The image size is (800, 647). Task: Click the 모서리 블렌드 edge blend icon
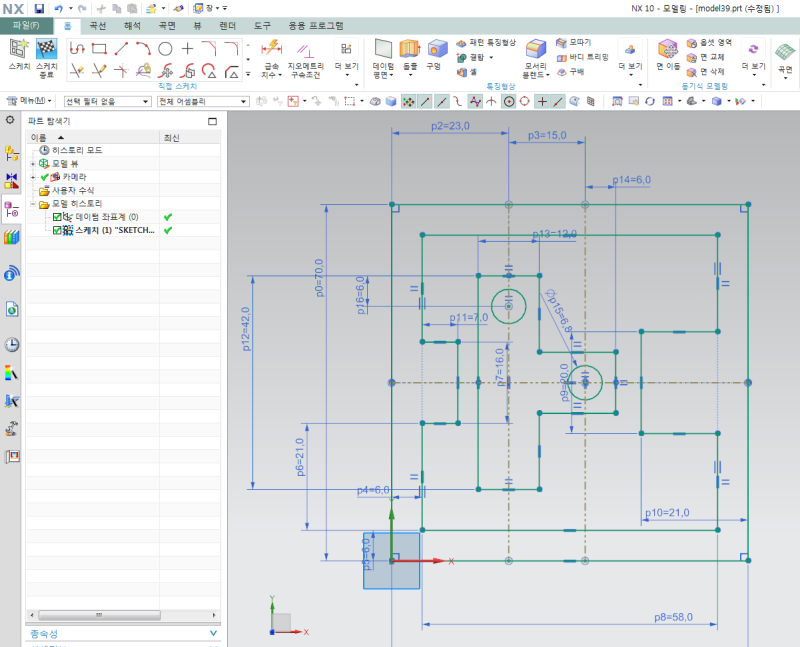coord(536,48)
